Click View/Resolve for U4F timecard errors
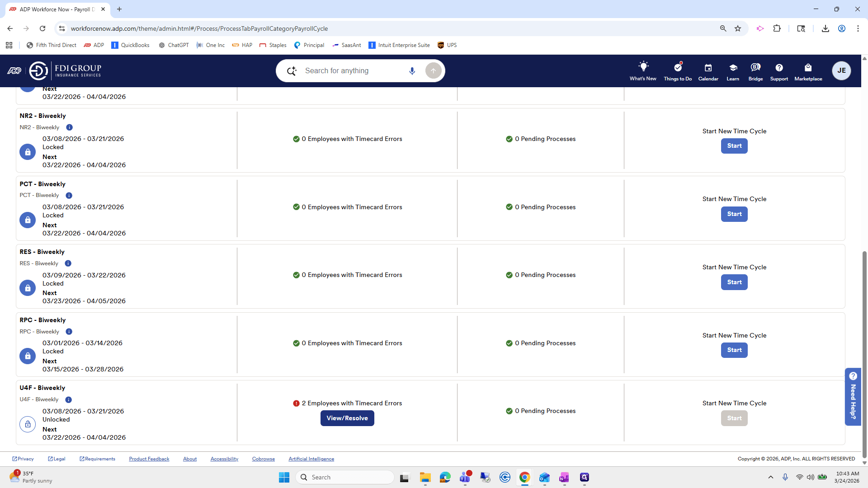 point(347,418)
